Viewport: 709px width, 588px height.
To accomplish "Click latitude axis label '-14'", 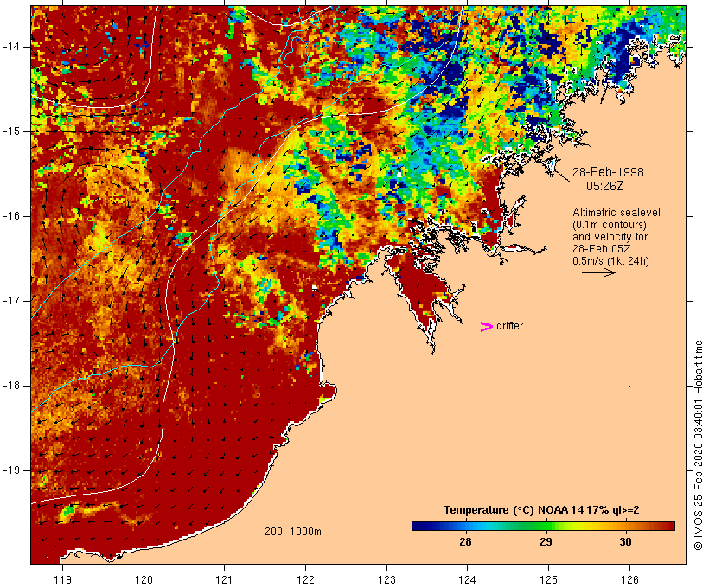I will pos(10,47).
